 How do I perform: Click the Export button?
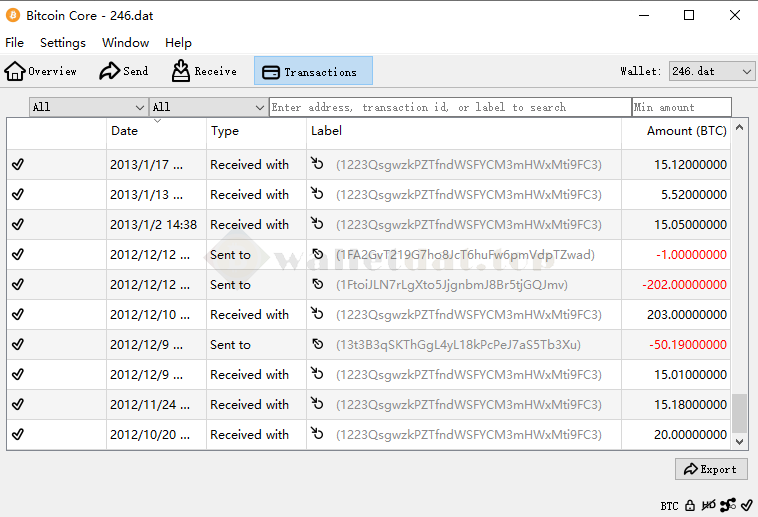coord(710,469)
